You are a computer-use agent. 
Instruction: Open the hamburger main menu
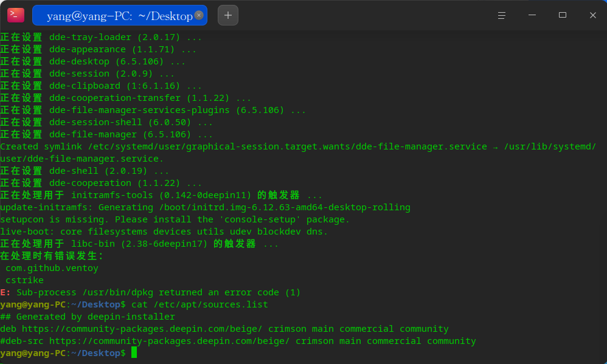click(502, 15)
